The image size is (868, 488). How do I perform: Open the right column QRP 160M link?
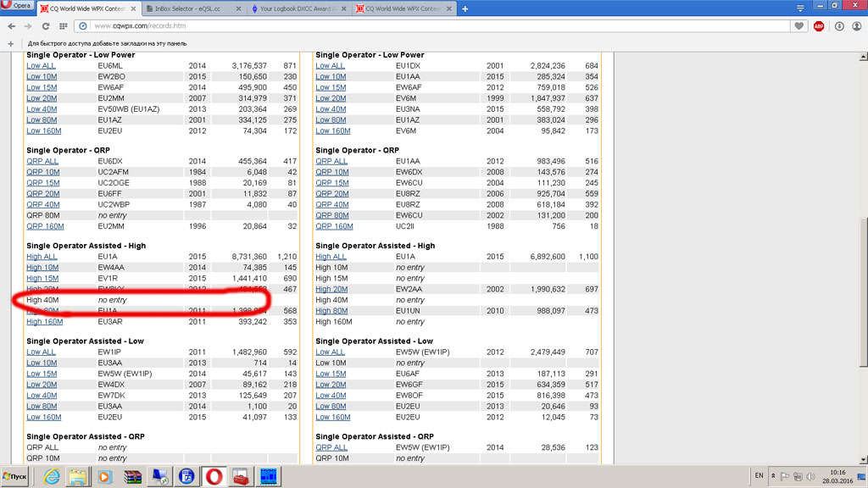point(334,226)
